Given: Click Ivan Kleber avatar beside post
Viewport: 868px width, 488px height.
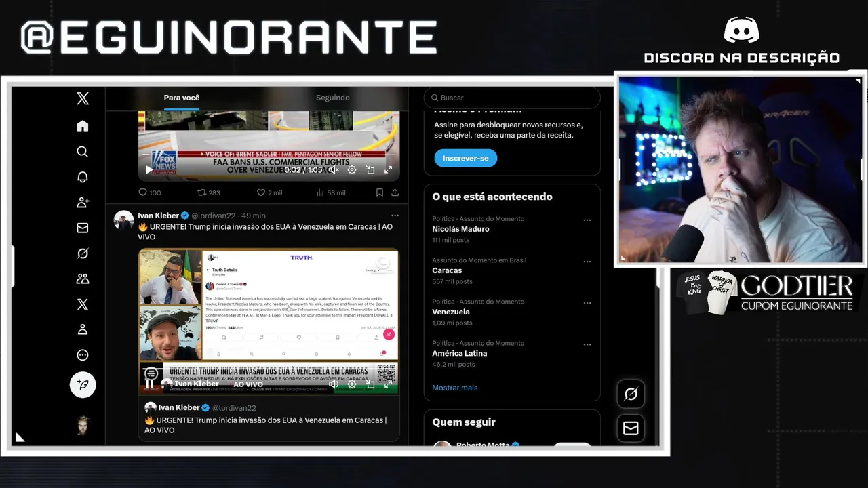Looking at the screenshot, I should click(x=123, y=220).
